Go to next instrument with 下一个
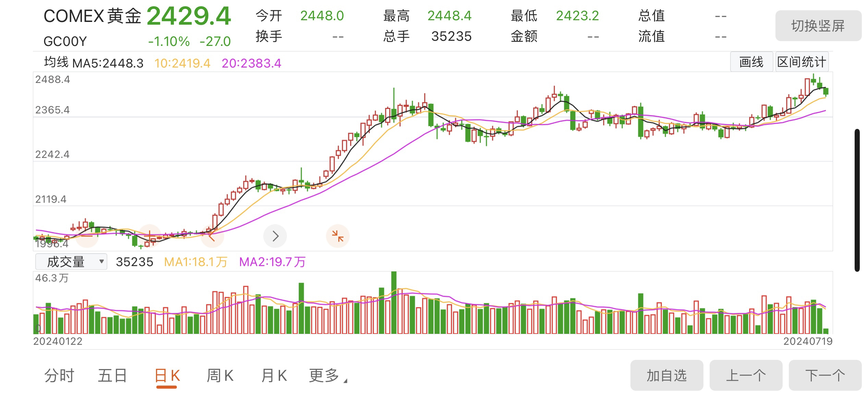The image size is (868, 401). (x=825, y=375)
